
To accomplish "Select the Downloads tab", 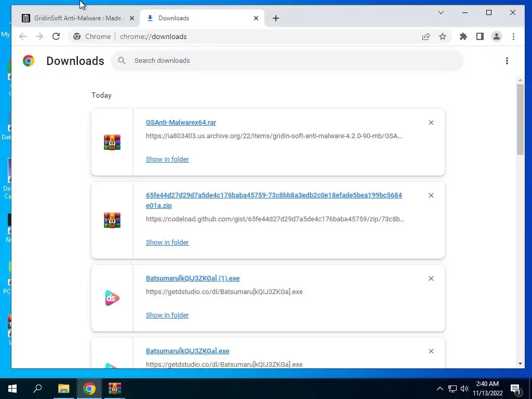I will point(203,18).
